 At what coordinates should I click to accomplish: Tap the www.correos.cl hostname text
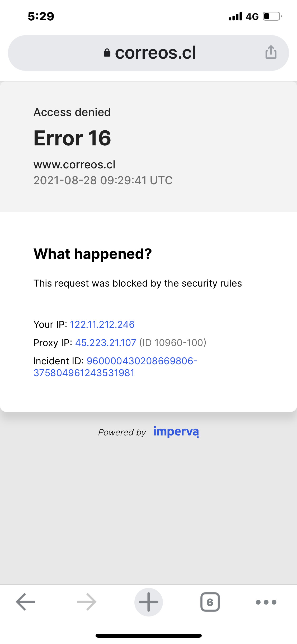click(74, 165)
